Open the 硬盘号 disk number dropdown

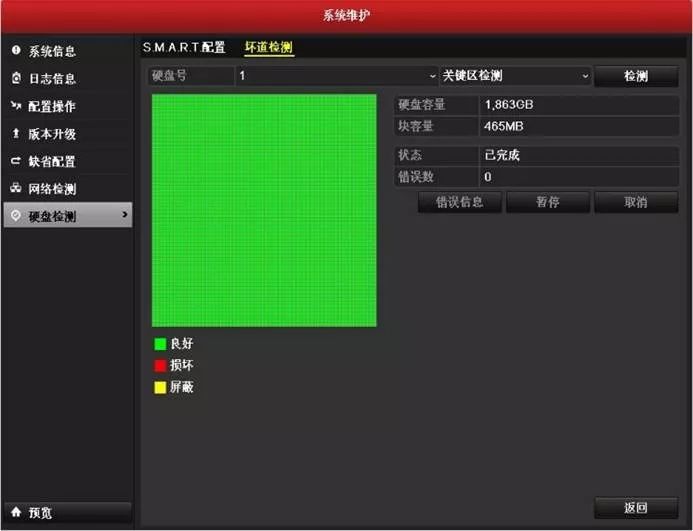click(336, 76)
